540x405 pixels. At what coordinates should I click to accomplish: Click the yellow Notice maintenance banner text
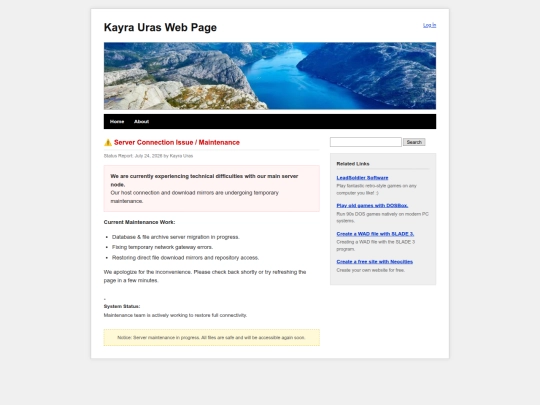(x=211, y=338)
